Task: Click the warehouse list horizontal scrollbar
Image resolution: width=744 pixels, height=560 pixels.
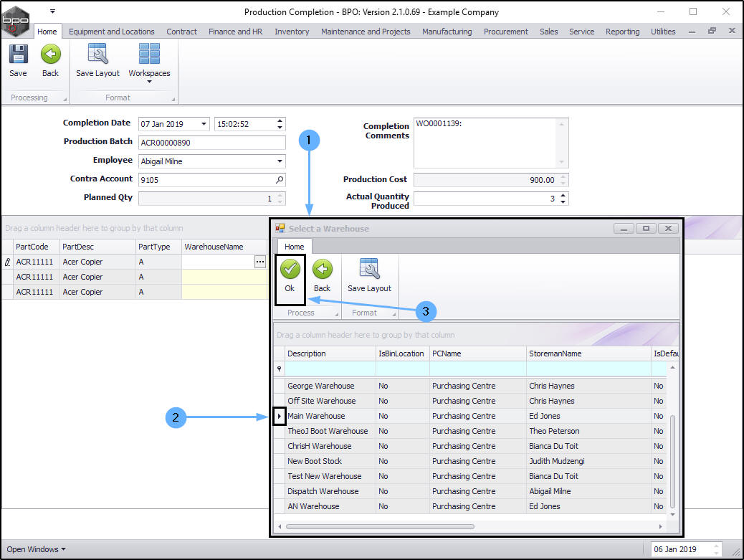Action: pyautogui.click(x=380, y=526)
